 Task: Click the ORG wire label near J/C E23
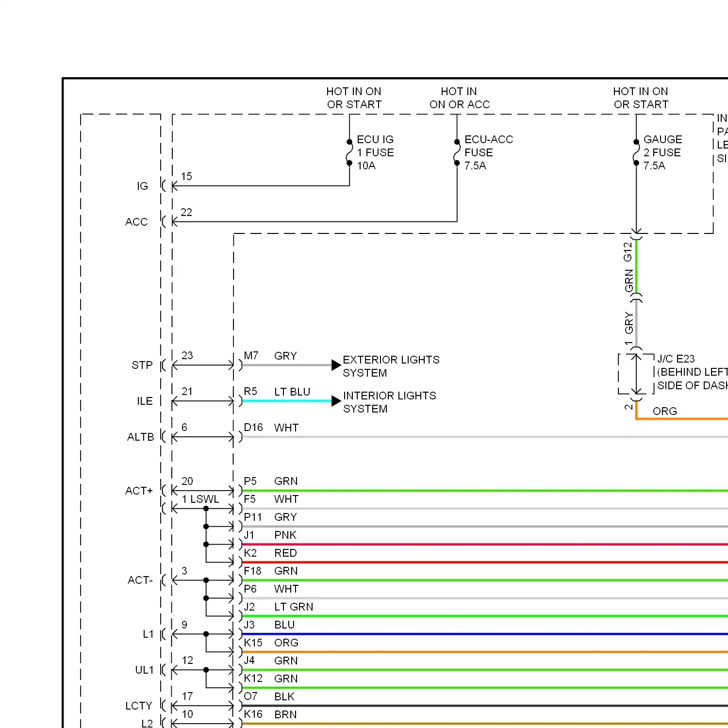pyautogui.click(x=665, y=411)
